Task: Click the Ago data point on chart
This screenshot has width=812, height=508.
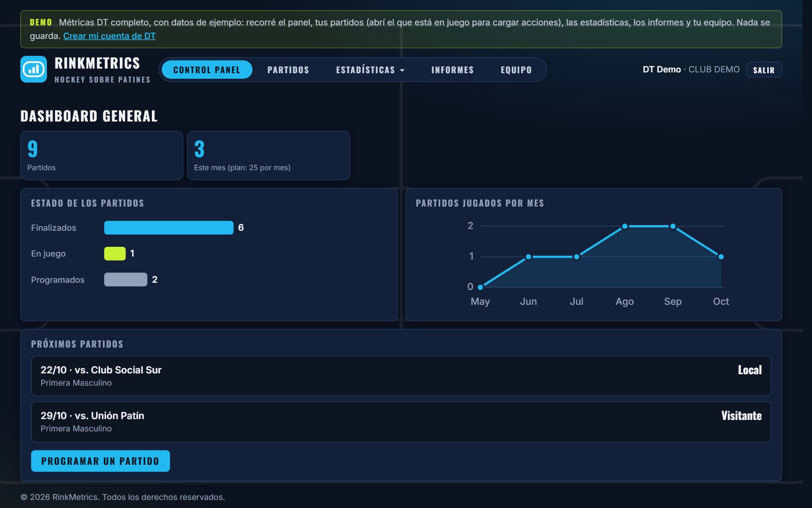Action: tap(625, 226)
